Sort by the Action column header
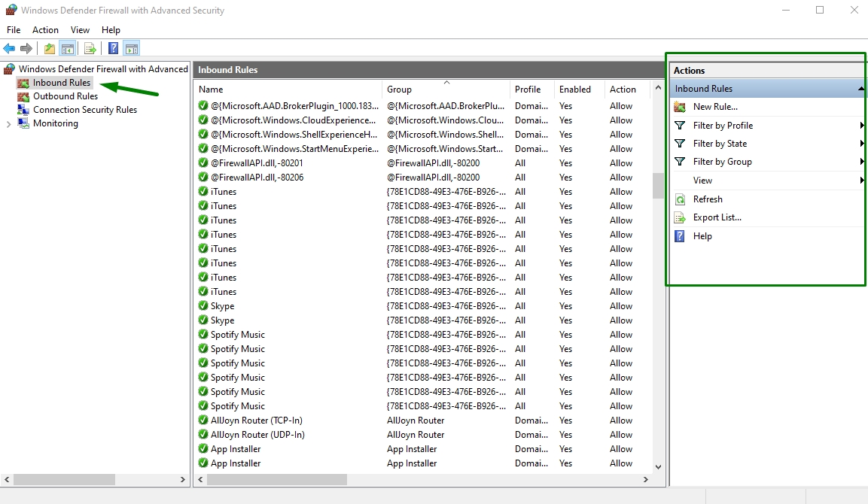 [629, 89]
